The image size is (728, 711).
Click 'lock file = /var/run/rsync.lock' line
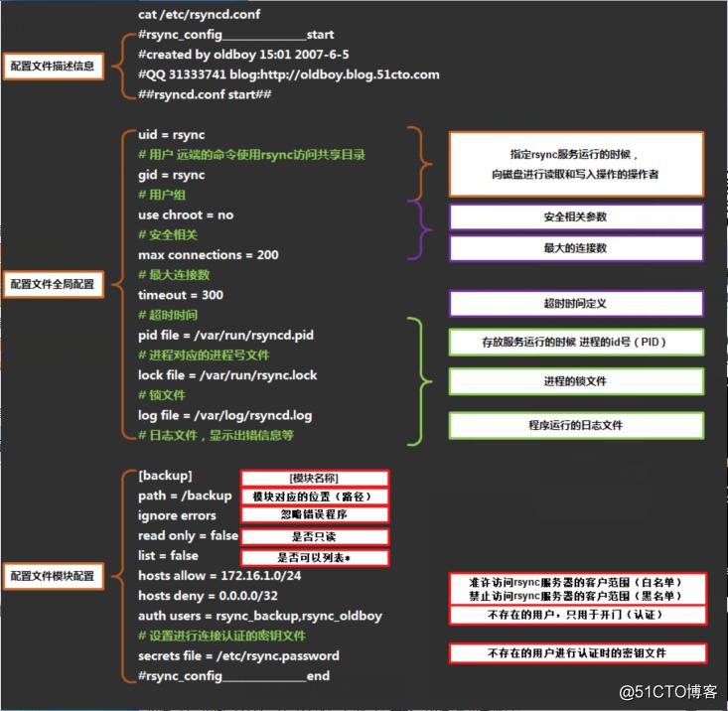[x=227, y=375]
